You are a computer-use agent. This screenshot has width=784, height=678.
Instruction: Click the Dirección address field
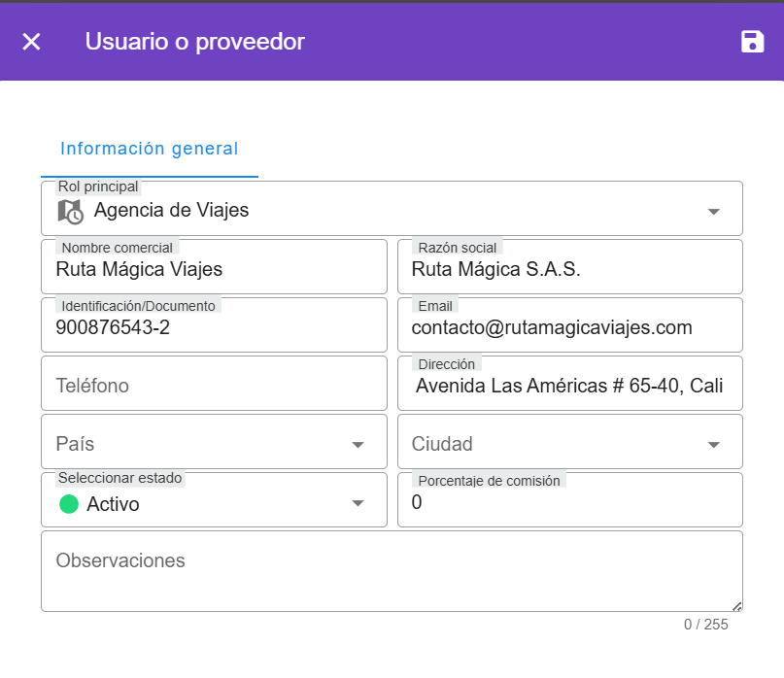[x=569, y=387]
